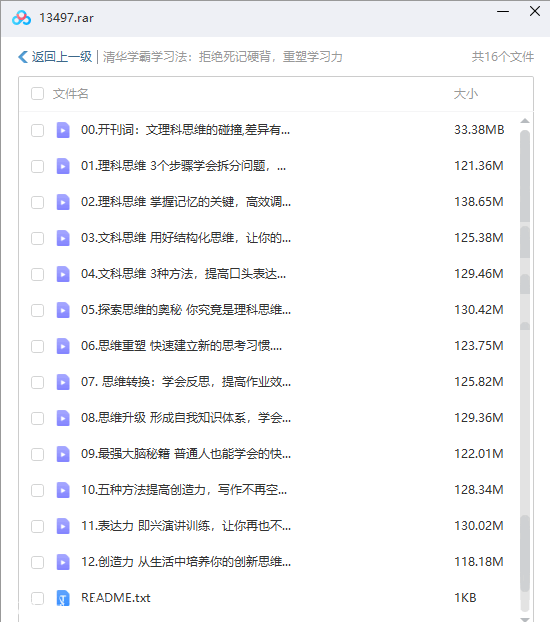Click the 大小 column header
This screenshot has height=622, width=550.
coord(466,94)
